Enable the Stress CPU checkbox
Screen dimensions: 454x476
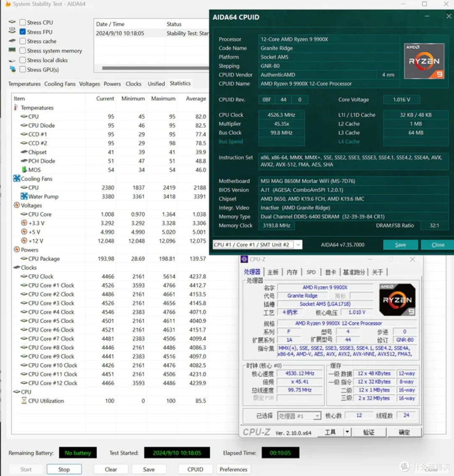22,22
